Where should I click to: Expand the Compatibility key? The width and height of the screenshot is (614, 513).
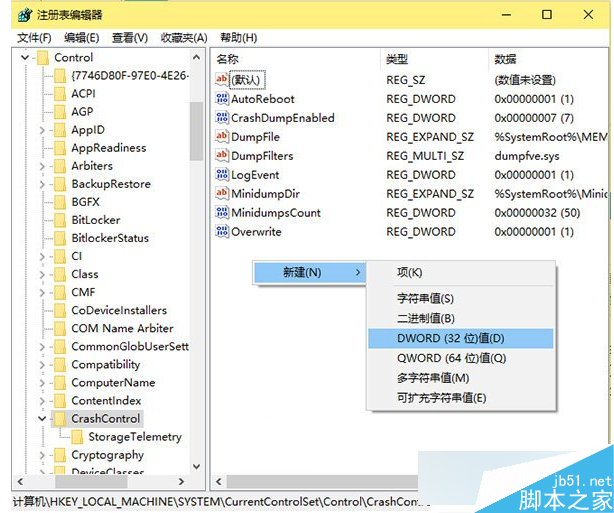42,365
